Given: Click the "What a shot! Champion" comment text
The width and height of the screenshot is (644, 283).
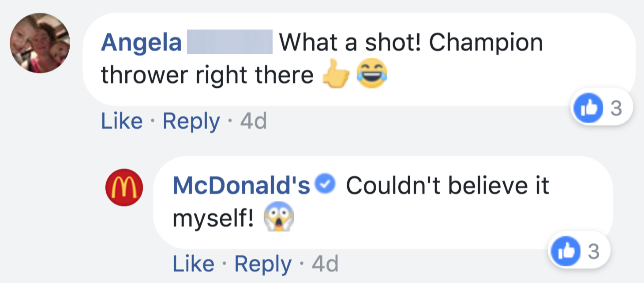Looking at the screenshot, I should click(410, 43).
